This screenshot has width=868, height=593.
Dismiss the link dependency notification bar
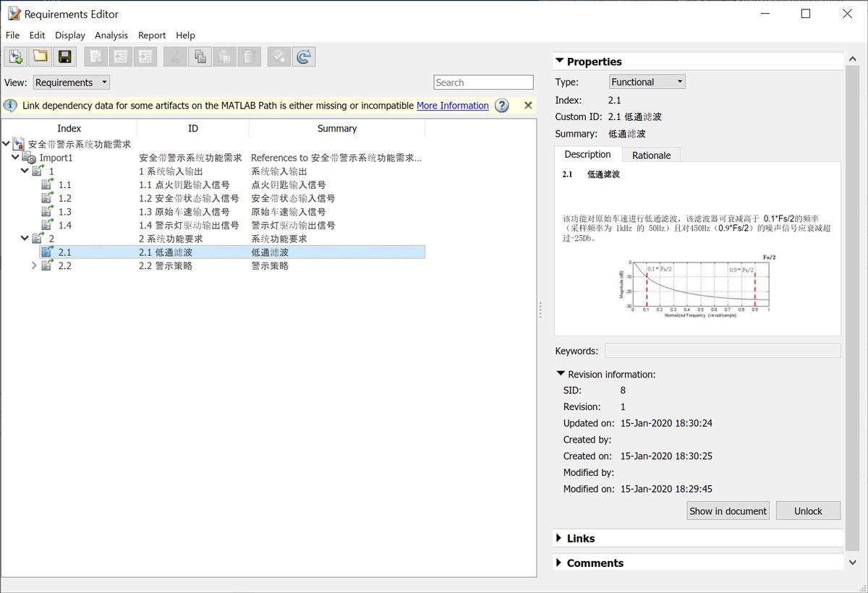(528, 106)
